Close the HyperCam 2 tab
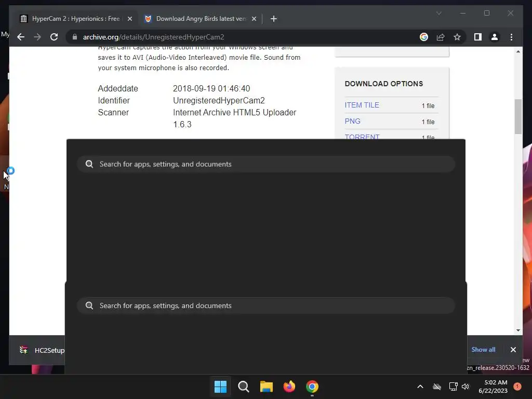This screenshot has height=399, width=532. coord(129,19)
